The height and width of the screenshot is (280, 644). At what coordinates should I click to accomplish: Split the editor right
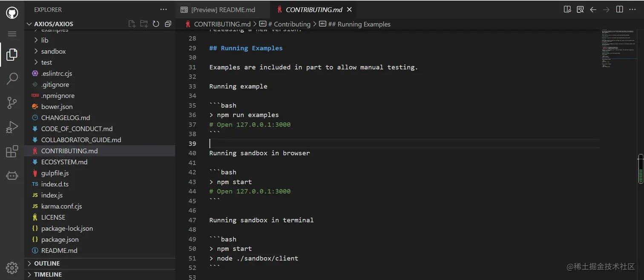(x=620, y=9)
